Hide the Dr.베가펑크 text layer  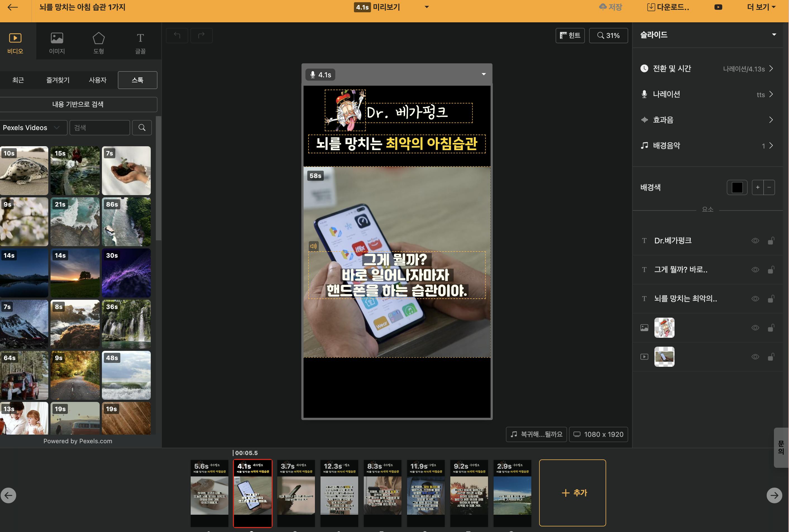pos(755,241)
